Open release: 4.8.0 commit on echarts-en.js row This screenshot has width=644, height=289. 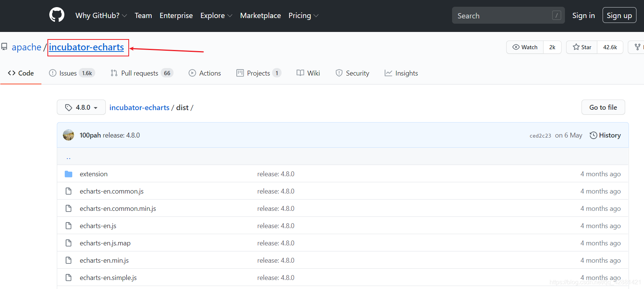tap(276, 226)
